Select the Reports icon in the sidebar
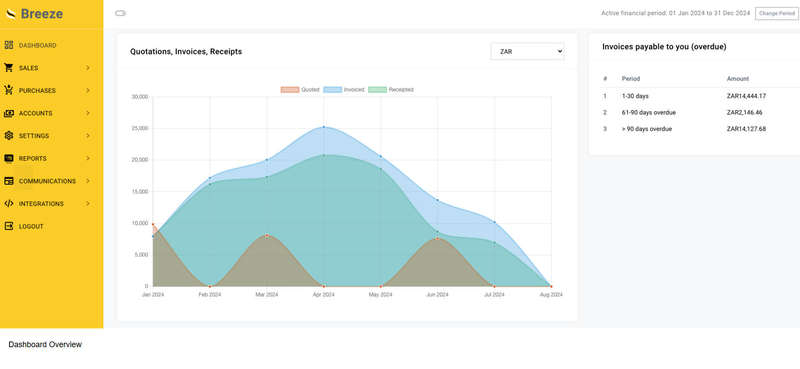800x369 pixels. (9, 158)
